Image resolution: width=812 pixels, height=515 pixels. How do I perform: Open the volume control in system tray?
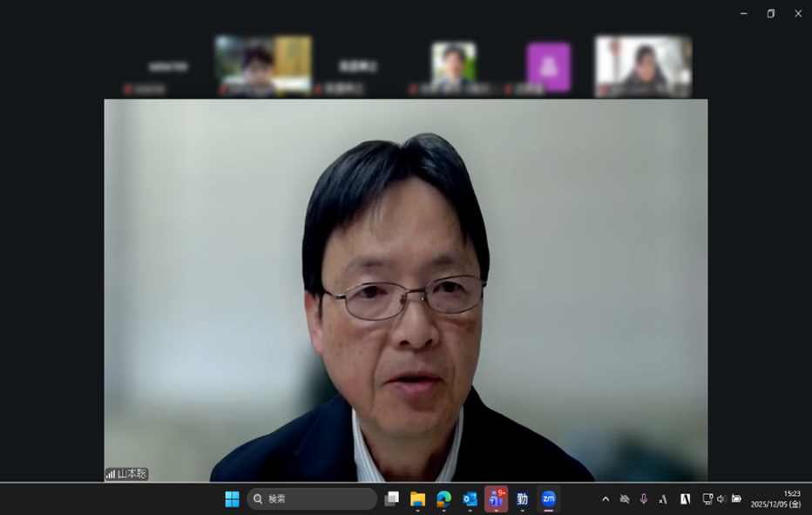tap(721, 499)
